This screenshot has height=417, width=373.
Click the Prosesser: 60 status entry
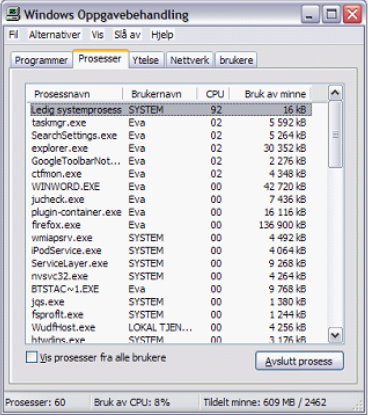(x=35, y=402)
